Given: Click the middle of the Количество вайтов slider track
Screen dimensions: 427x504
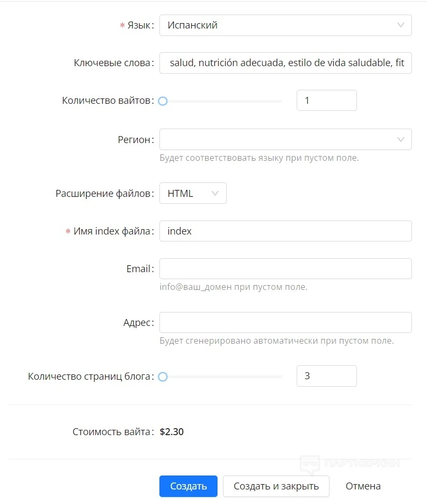Looking at the screenshot, I should tap(221, 101).
